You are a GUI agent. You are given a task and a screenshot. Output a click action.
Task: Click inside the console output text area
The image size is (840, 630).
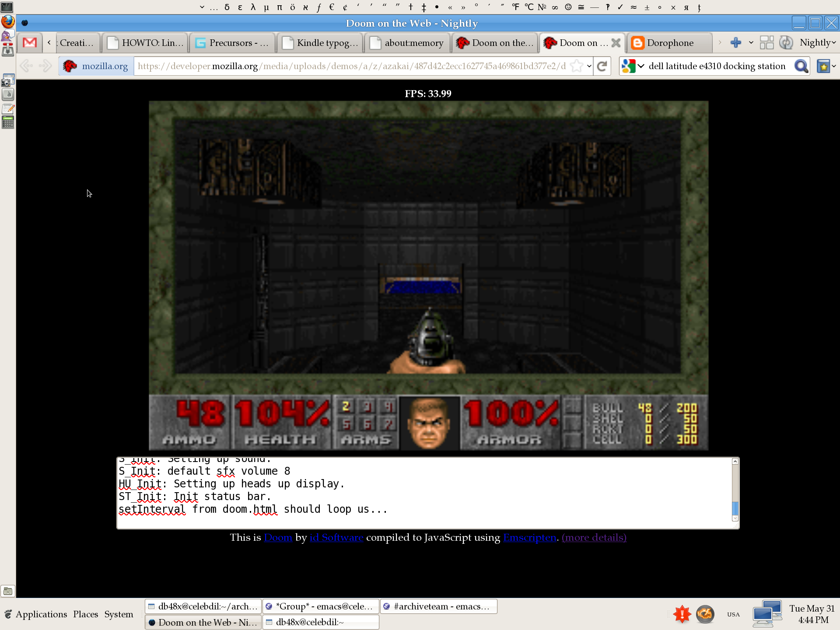(x=424, y=493)
